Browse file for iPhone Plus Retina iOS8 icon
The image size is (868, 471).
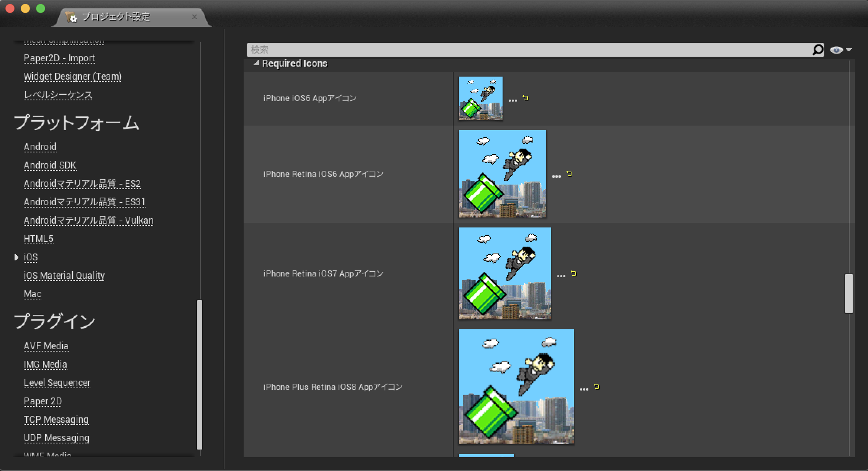point(584,389)
